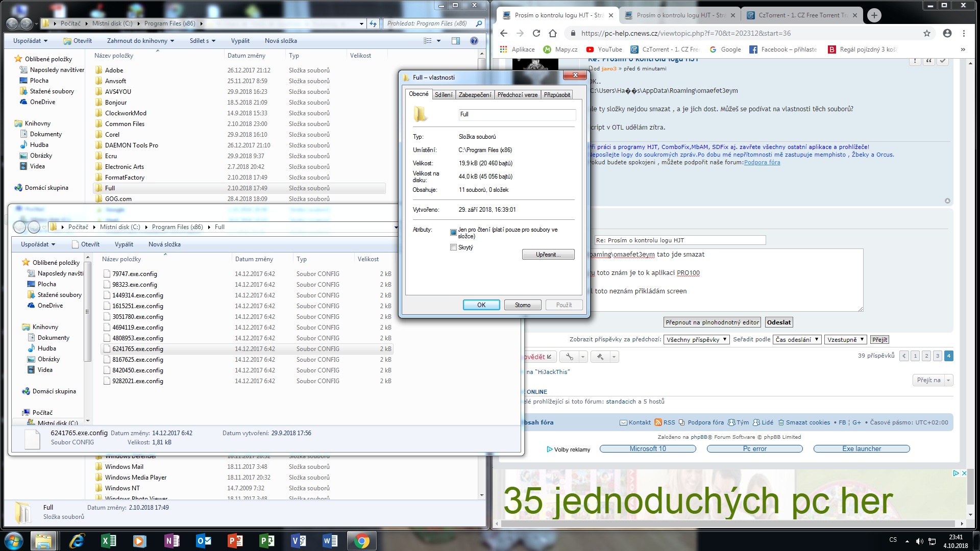Toggle preview pane icon in Explorer
Viewport: 980px width, 551px height.
pos(455,41)
